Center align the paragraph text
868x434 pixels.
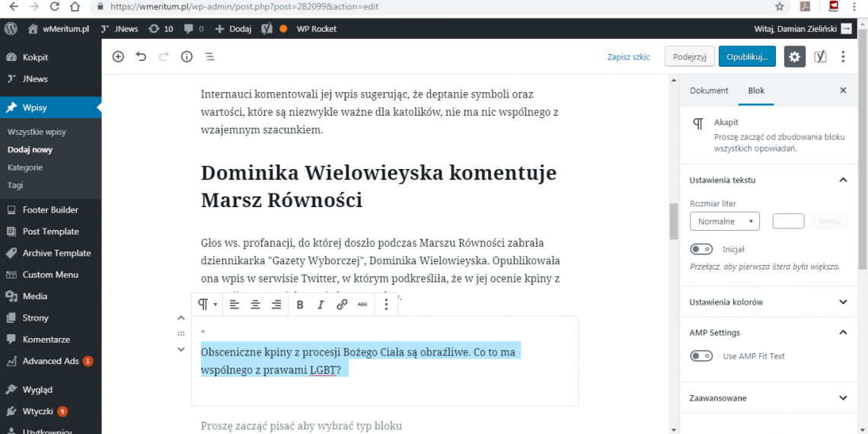(x=255, y=305)
